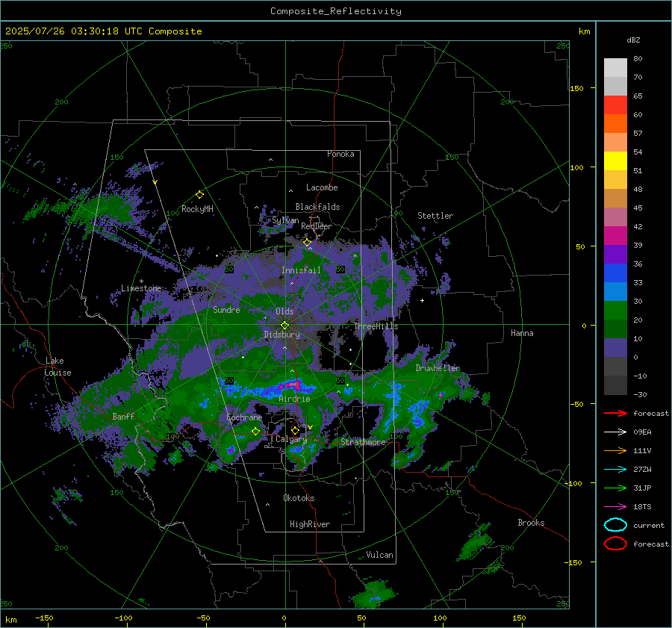Click the Didsbury city label
672x628 pixels.
(282, 335)
